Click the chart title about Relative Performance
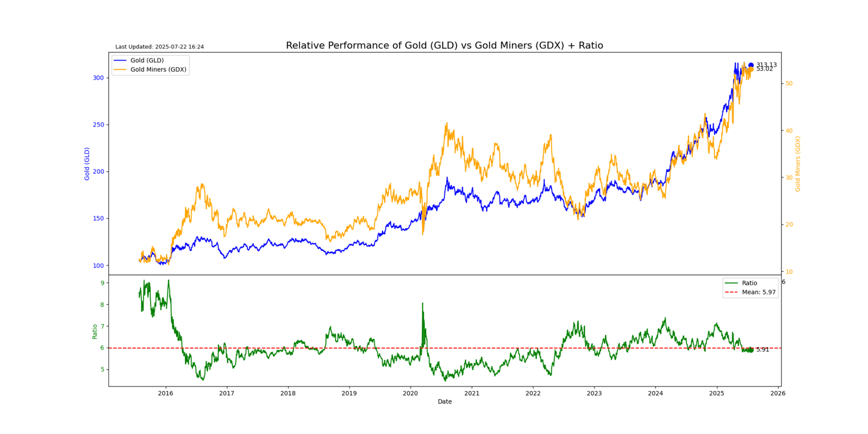The width and height of the screenshot is (868, 434). coord(444,45)
